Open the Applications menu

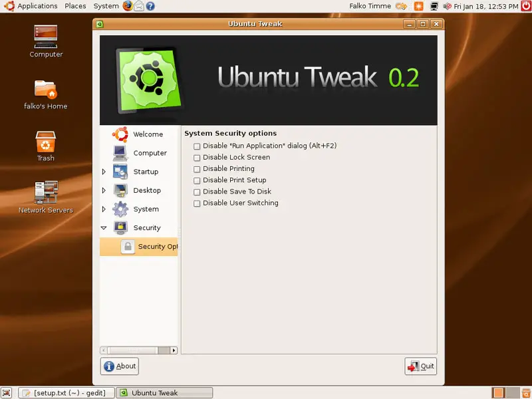click(x=37, y=6)
